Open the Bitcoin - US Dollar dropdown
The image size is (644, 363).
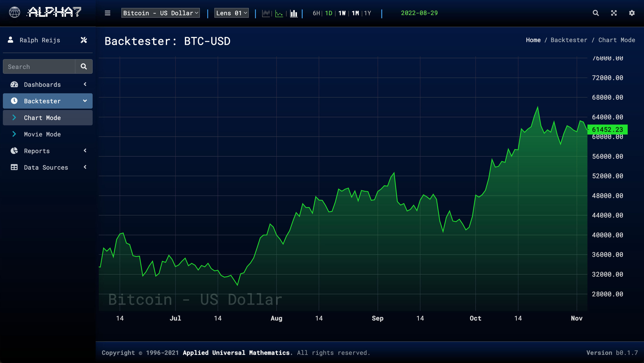click(x=161, y=13)
